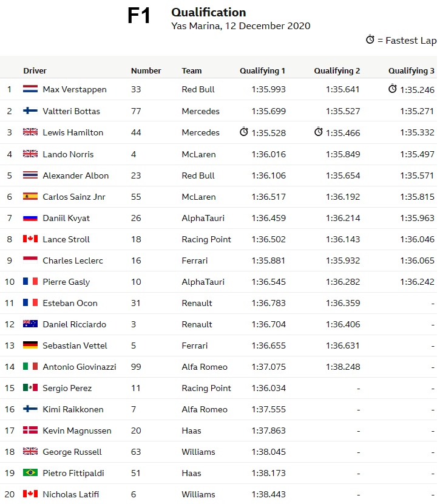Click the Mexican flag beside Sergio Perez
Screen dimensions: 440x504
tap(30, 388)
